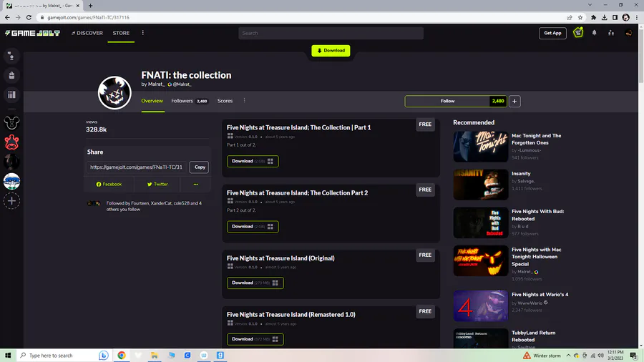Open browser downloads icon

click(604, 17)
